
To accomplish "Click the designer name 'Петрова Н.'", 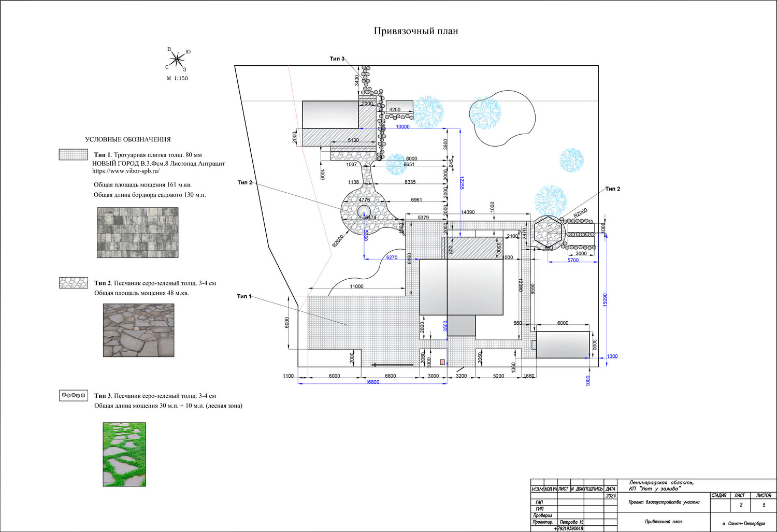I will 572,522.
